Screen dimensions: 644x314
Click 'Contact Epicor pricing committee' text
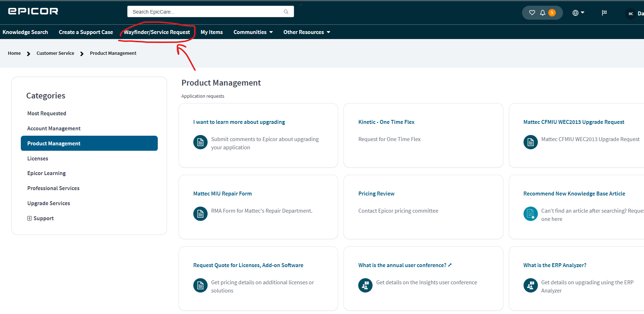point(398,211)
